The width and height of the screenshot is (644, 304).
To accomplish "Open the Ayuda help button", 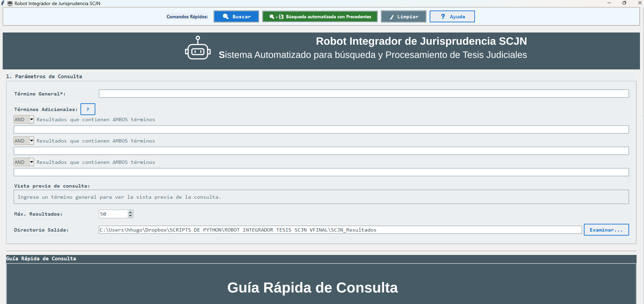I will (x=452, y=17).
